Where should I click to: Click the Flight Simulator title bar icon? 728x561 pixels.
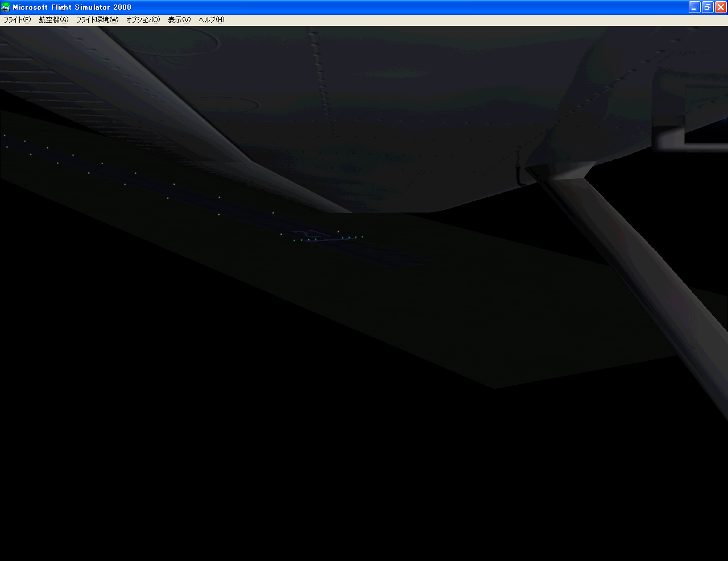point(6,7)
